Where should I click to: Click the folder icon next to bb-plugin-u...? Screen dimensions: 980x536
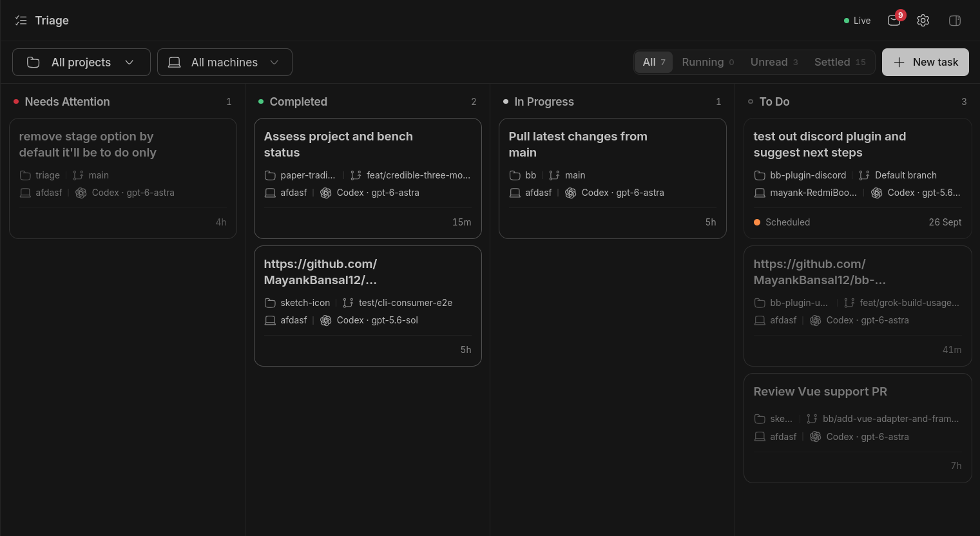pos(760,303)
